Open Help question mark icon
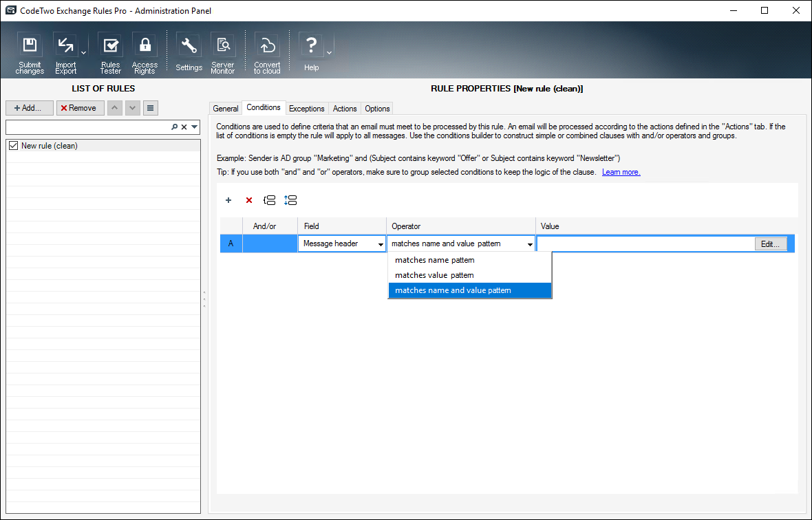 [x=311, y=53]
